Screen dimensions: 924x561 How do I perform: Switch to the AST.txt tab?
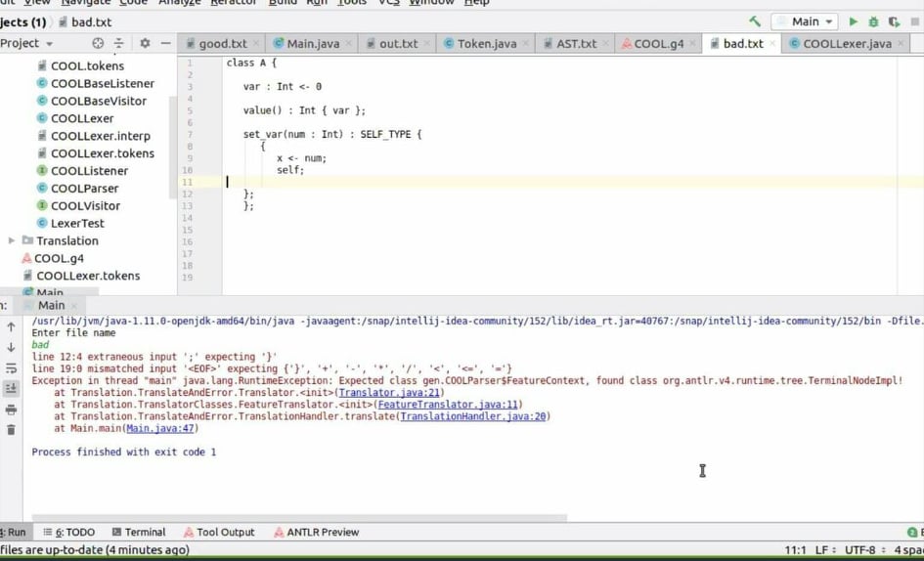(x=576, y=44)
